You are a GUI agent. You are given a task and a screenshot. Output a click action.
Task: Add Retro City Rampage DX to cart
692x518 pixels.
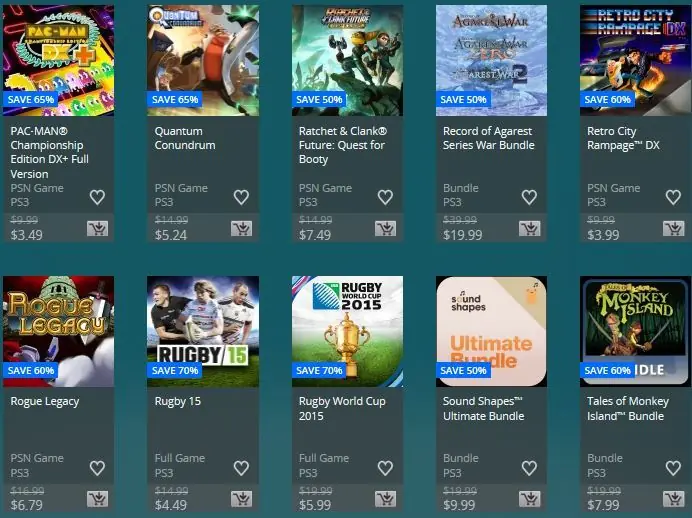click(674, 228)
